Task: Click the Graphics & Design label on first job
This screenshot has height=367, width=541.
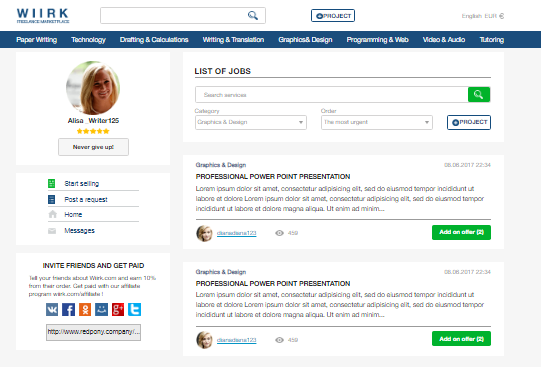Action: point(221,165)
